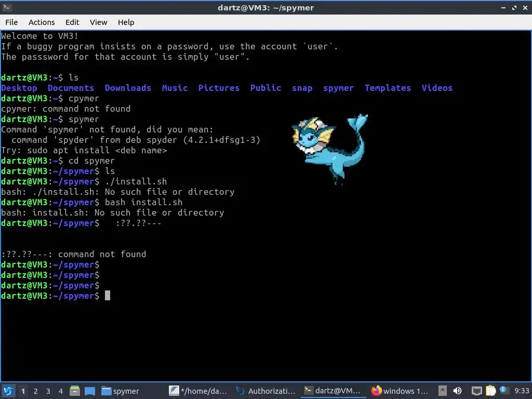The width and height of the screenshot is (532, 399).
Task: Click the terminal icon in the title bar
Action: pos(7,7)
